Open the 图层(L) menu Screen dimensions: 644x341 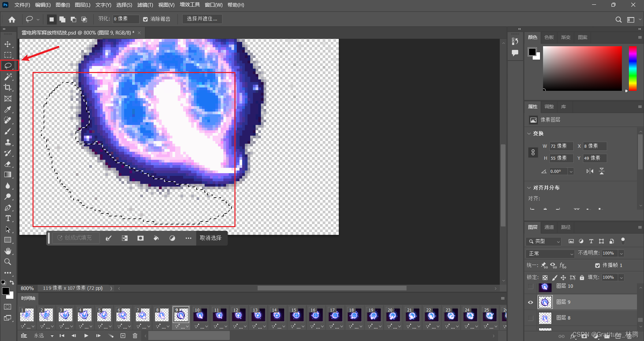[83, 5]
